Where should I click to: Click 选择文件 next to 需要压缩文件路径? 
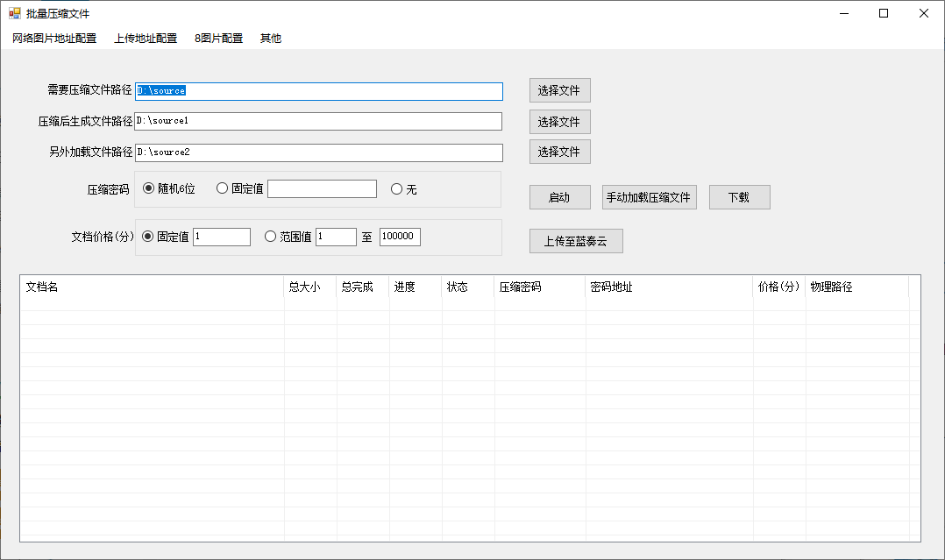tap(560, 90)
